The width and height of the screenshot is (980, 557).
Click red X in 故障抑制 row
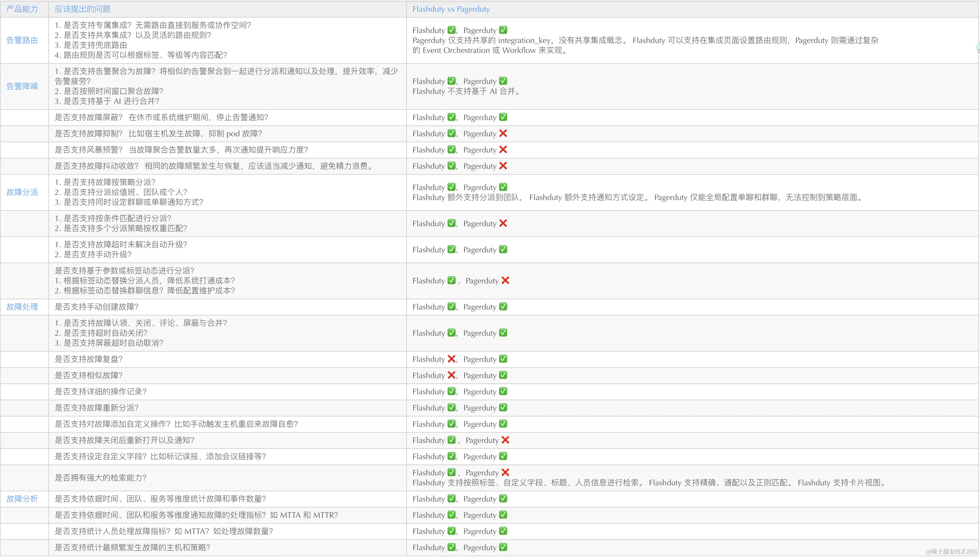click(503, 133)
